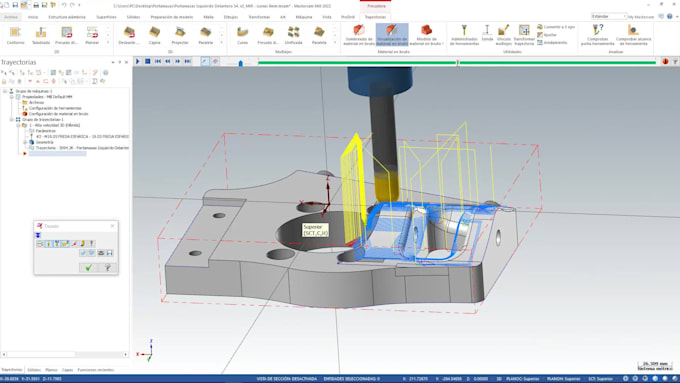Image resolution: width=680 pixels, height=383 pixels.
Task: Expand the Geometría tree node
Action: point(25,142)
